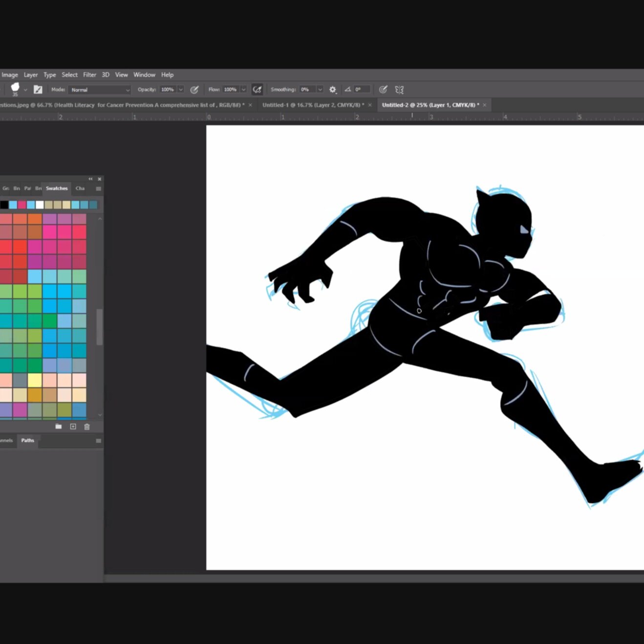Select the Swatches panel tab
The height and width of the screenshot is (644, 644).
(57, 188)
